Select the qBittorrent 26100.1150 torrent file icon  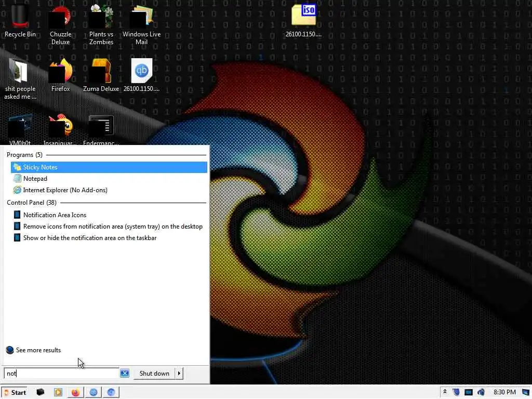[141, 75]
